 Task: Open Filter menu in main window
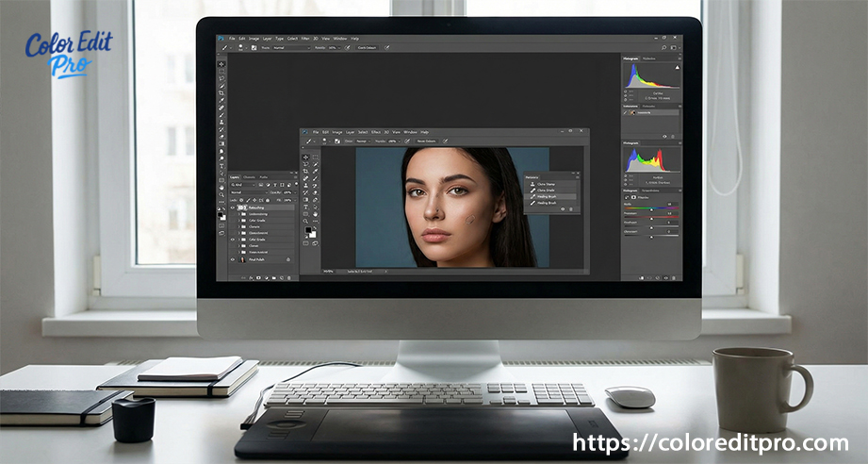305,39
